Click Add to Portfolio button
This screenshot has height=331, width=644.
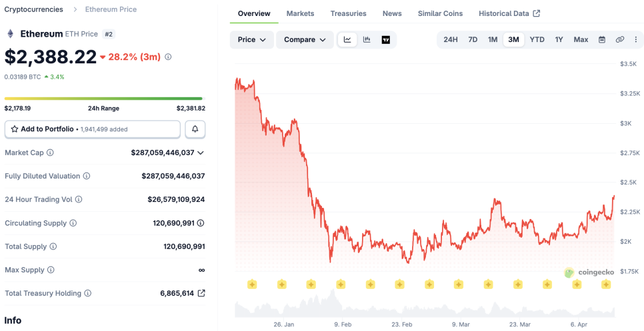[x=92, y=129]
